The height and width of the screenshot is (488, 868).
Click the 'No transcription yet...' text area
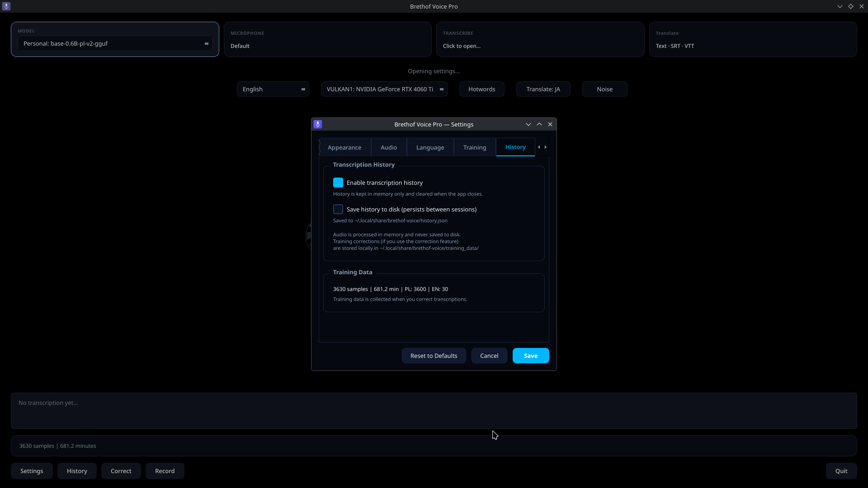pos(434,411)
